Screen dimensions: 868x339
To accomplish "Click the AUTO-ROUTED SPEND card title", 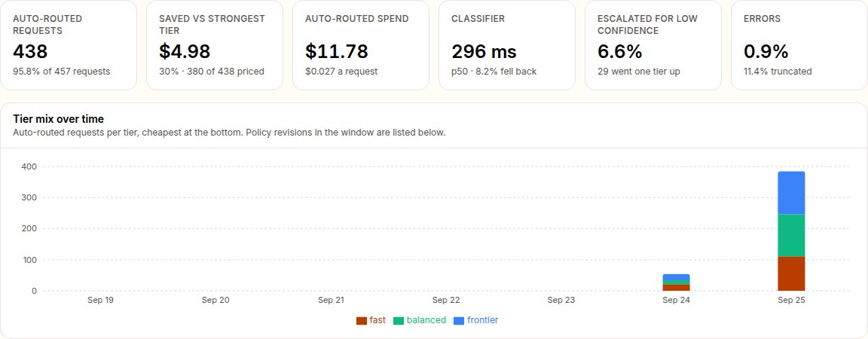I will coord(357,19).
